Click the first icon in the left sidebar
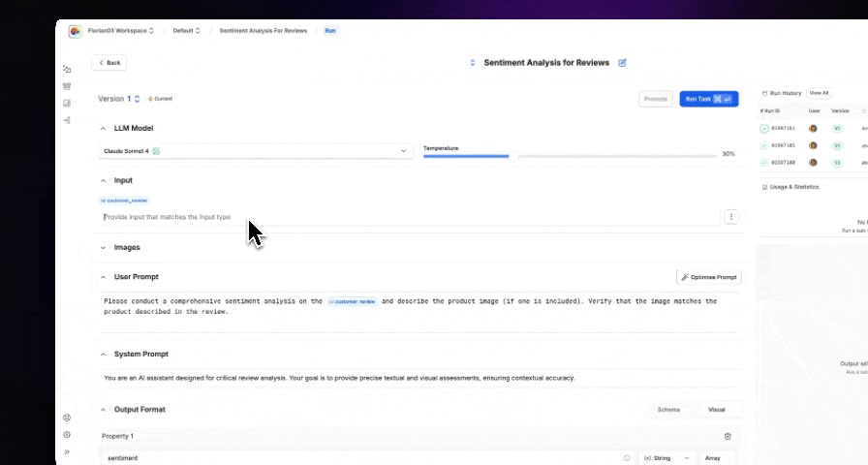Viewport: 868px width, 465px height. (67, 70)
